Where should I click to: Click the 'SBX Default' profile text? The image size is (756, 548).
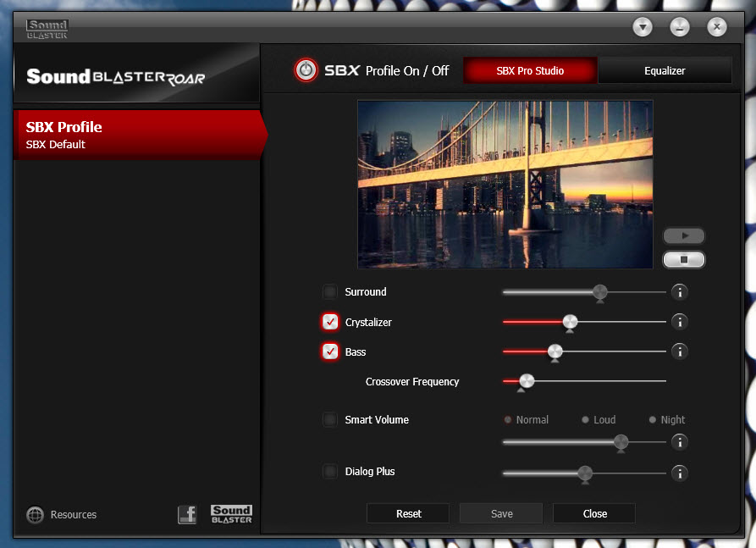tap(55, 144)
